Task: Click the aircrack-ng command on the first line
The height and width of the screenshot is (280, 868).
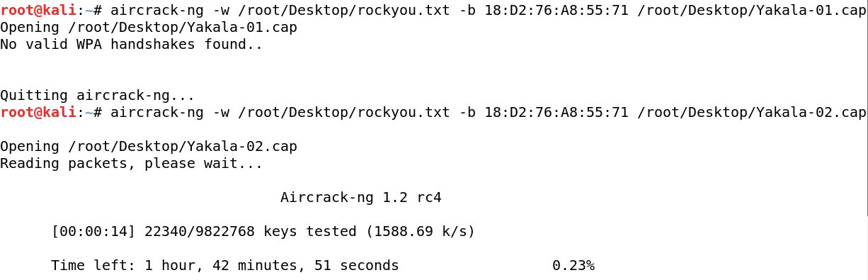Action: (x=157, y=10)
